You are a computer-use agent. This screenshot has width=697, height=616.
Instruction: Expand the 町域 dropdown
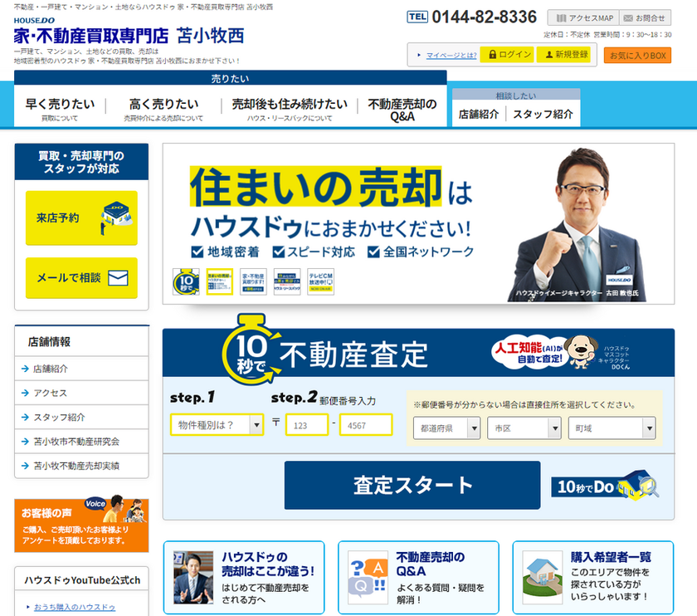click(612, 428)
